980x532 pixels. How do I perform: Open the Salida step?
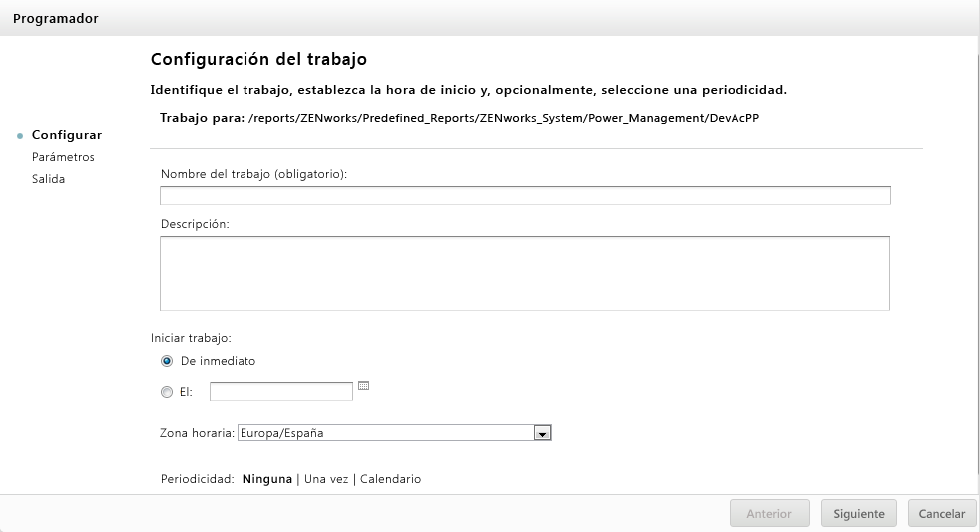coord(48,179)
